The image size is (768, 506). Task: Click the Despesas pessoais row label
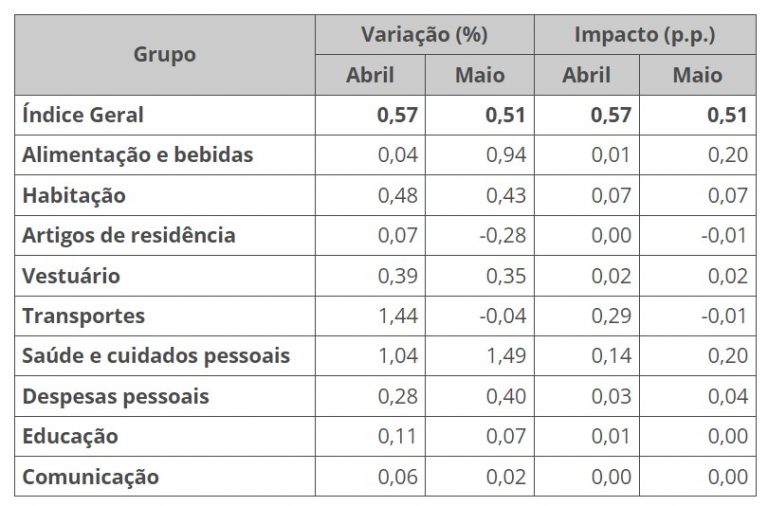point(116,396)
